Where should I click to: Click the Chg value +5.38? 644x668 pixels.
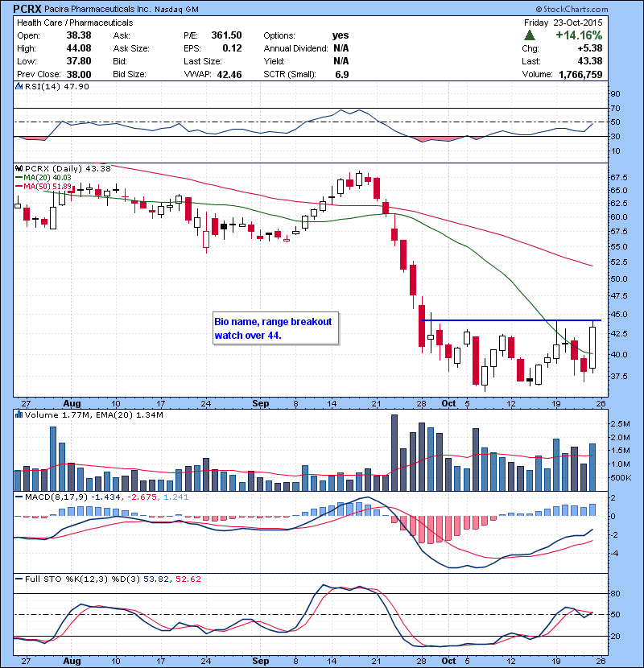tap(590, 48)
